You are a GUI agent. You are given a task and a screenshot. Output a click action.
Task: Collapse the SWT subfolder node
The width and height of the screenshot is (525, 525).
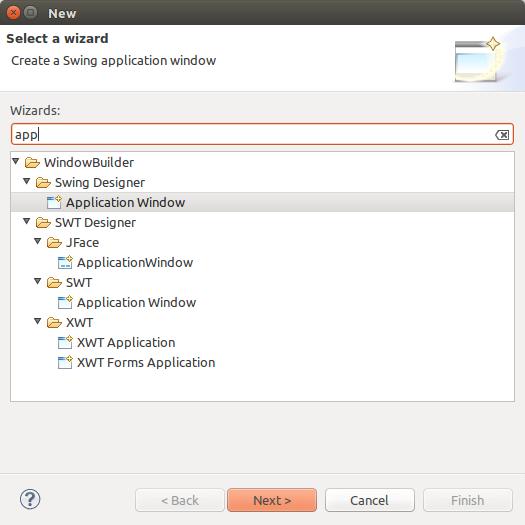coord(38,281)
